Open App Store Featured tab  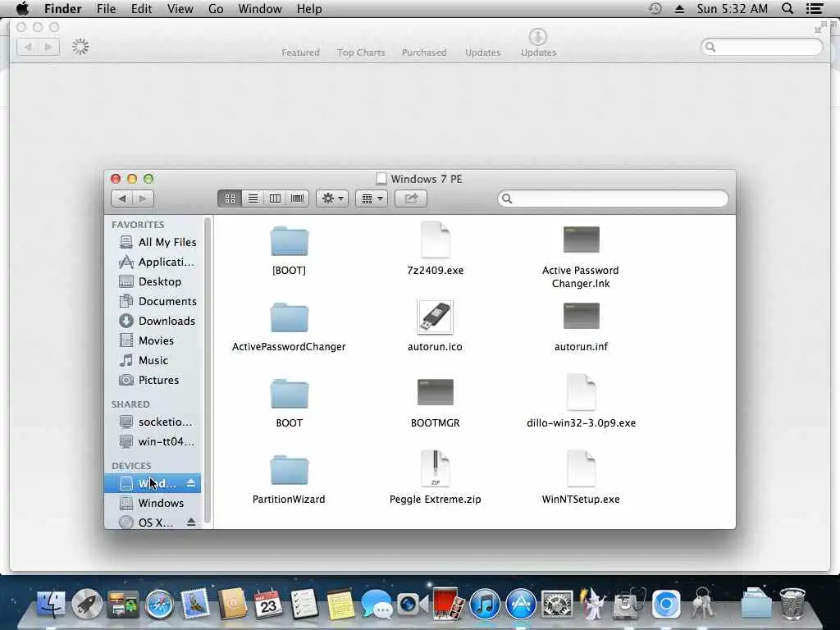[300, 52]
